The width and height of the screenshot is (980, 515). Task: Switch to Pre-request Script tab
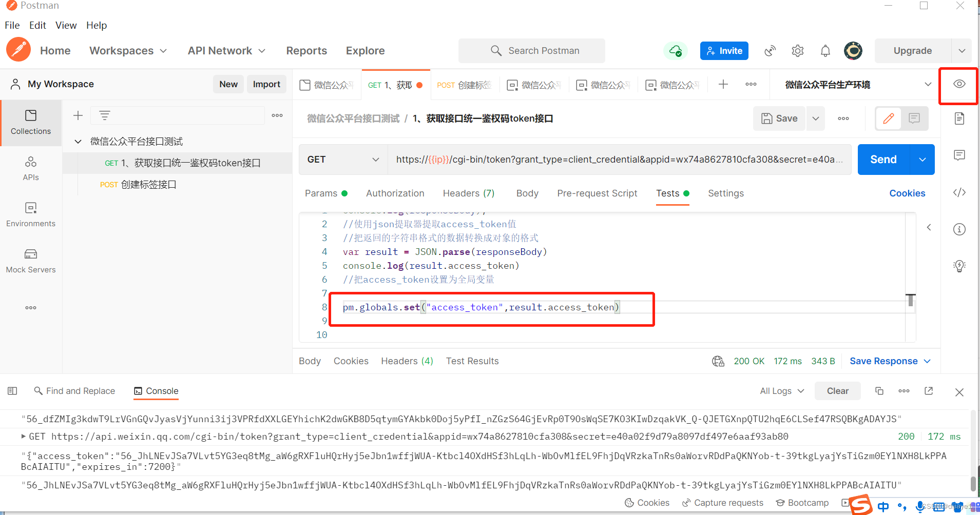click(597, 193)
